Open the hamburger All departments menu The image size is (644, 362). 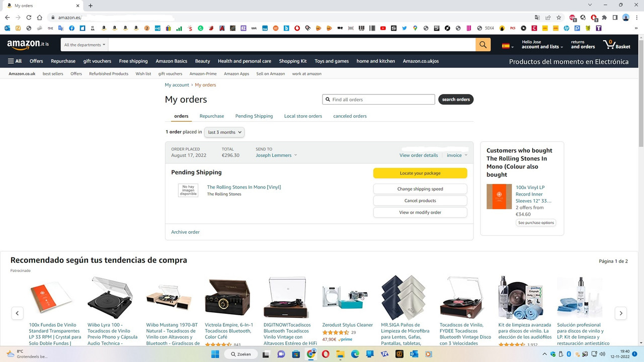(x=15, y=61)
